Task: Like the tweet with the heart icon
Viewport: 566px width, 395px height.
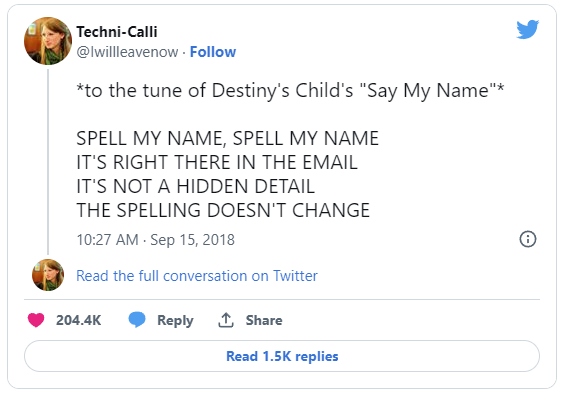Action: 36,320
